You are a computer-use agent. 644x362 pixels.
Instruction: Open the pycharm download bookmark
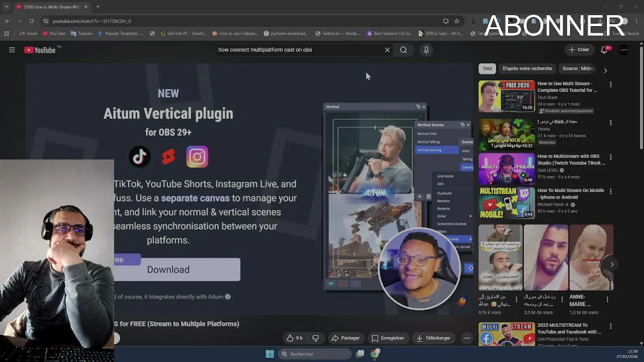pyautogui.click(x=286, y=34)
